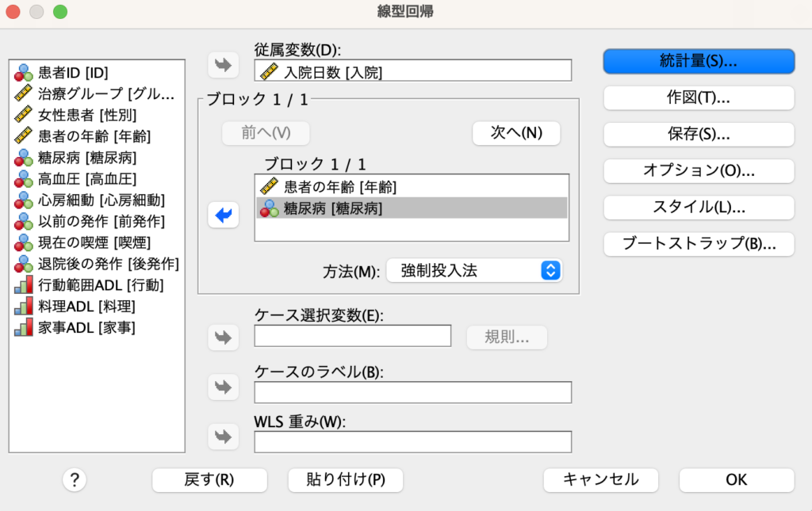Close the 線型回帰 window with red button

click(13, 11)
